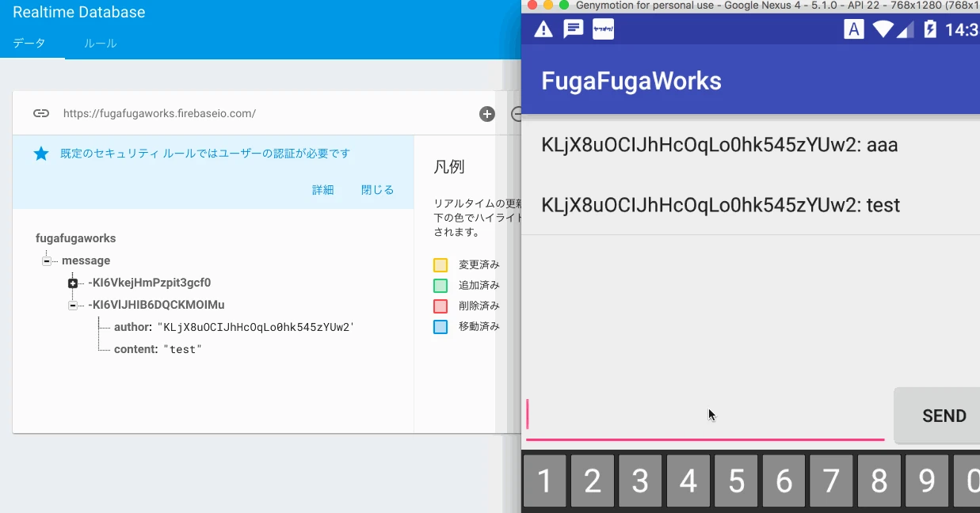980x513 pixels.
Task: Tap the keyboard input 'A' status icon
Action: point(854,29)
